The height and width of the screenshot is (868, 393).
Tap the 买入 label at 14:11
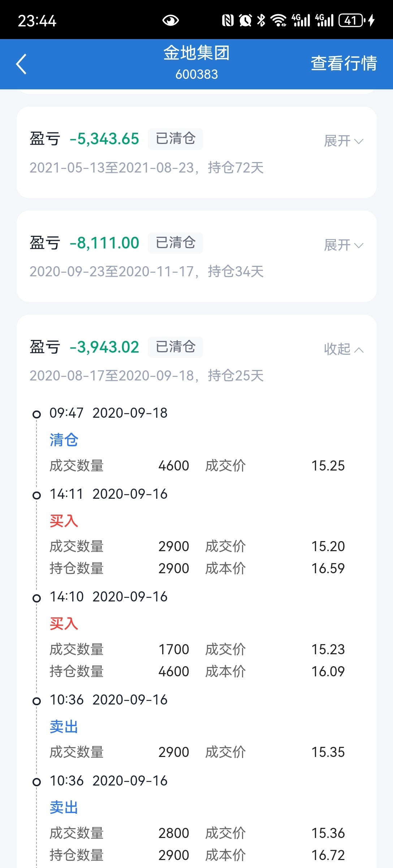point(64,521)
